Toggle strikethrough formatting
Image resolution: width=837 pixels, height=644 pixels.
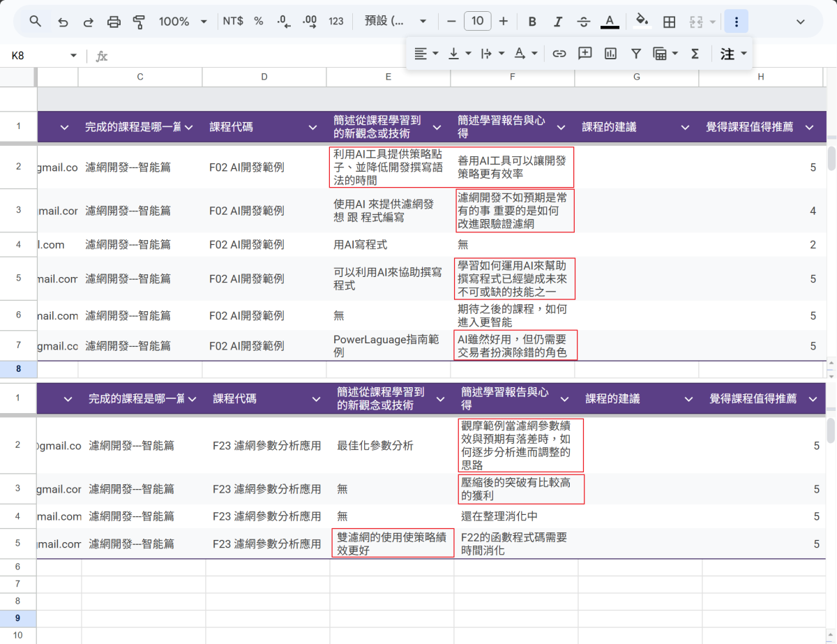pyautogui.click(x=583, y=22)
